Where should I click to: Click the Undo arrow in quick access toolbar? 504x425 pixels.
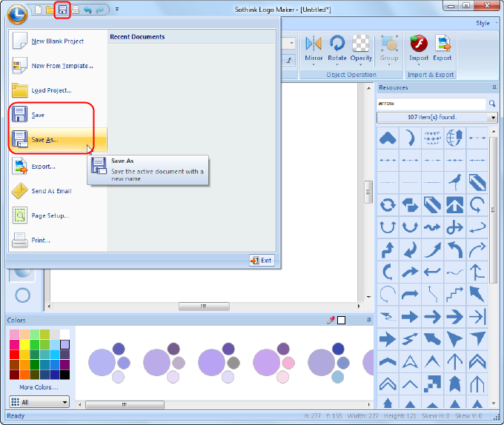click(x=87, y=10)
